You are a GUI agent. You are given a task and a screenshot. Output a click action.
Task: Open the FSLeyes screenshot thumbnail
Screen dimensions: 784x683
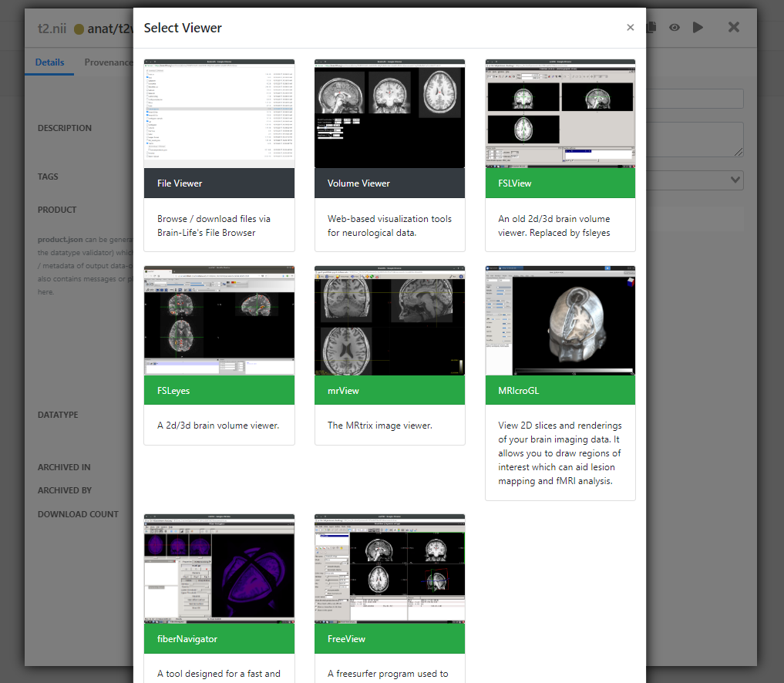pyautogui.click(x=219, y=321)
